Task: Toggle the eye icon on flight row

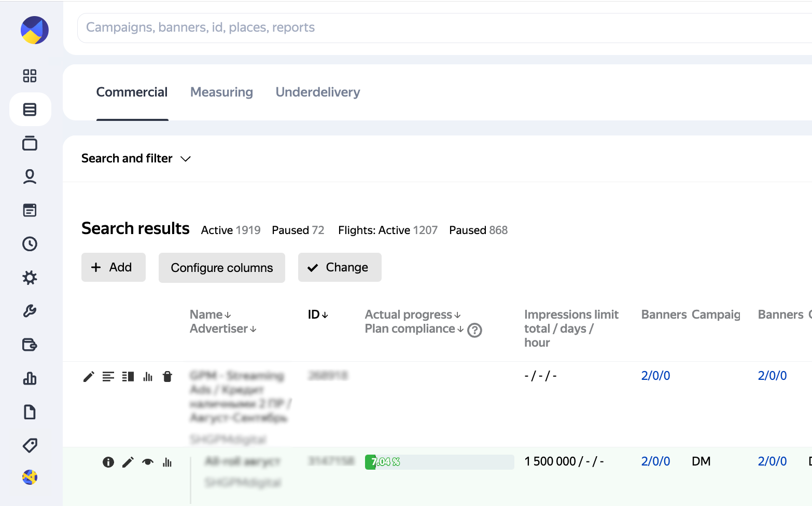Action: click(x=148, y=462)
